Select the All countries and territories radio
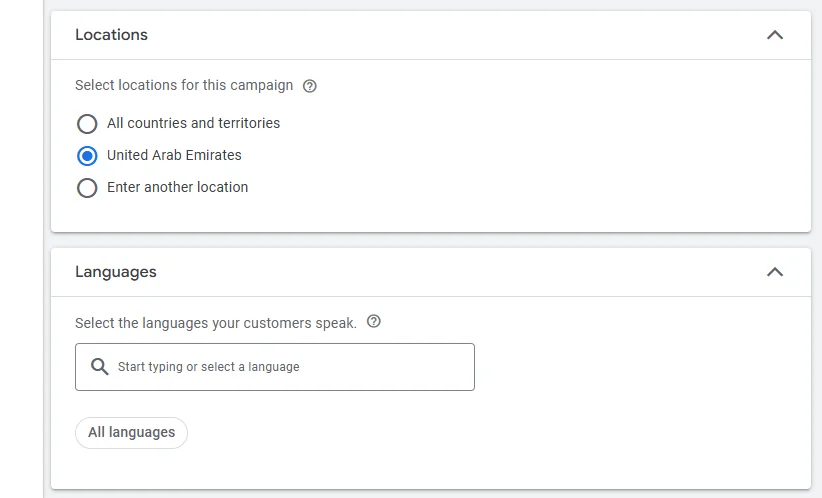 [x=87, y=124]
